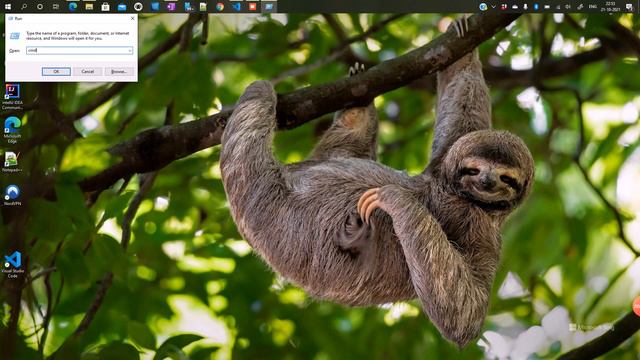Switch ENG input language indicator
This screenshot has width=640, height=360.
(593, 7)
